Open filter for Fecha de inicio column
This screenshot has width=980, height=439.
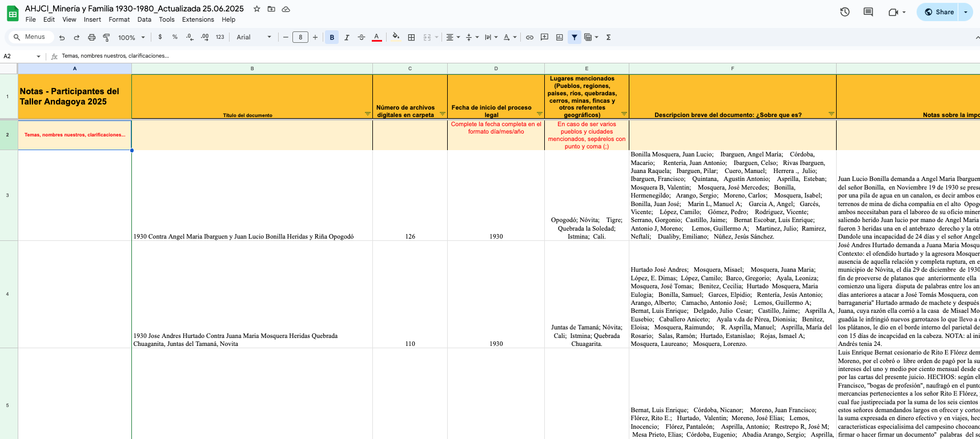pos(540,114)
